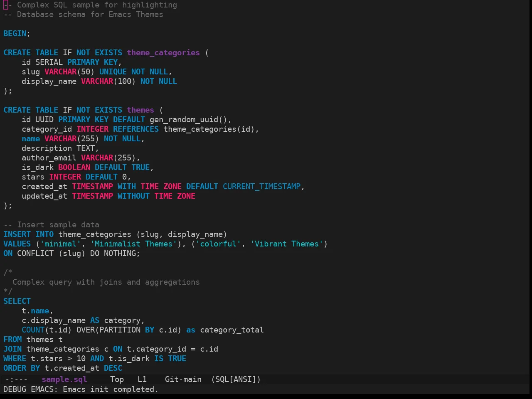Viewport: 532px width, 399px height.
Task: Click the 'name' column in themes table definition
Action: point(31,139)
